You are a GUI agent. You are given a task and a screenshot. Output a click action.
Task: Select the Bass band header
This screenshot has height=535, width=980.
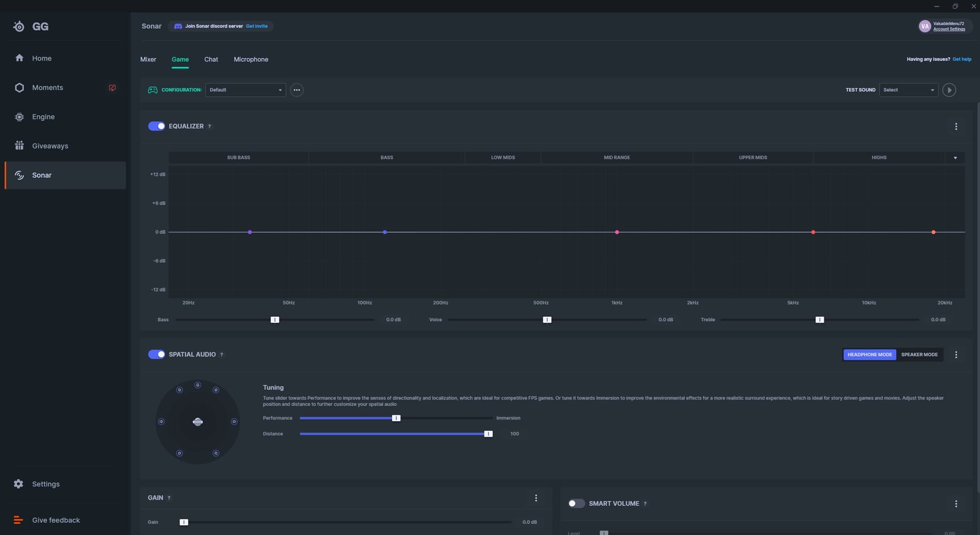coord(386,157)
